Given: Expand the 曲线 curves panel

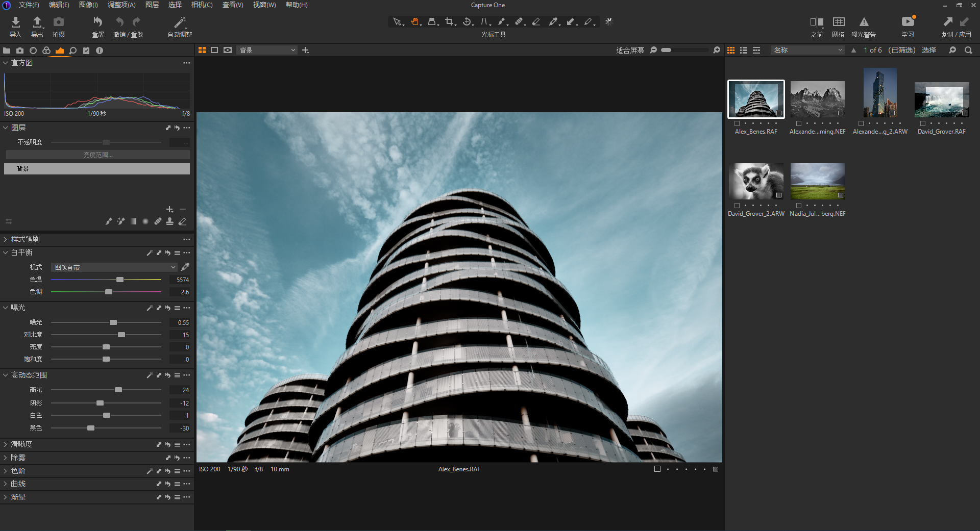Looking at the screenshot, I should point(6,484).
